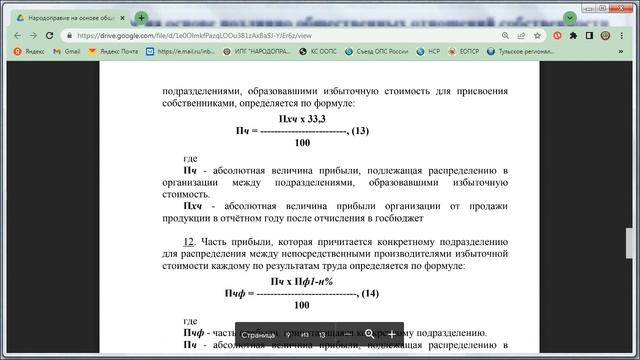Click the text 'Пхч x 33,3'
The height and width of the screenshot is (360, 640).
[x=302, y=119]
